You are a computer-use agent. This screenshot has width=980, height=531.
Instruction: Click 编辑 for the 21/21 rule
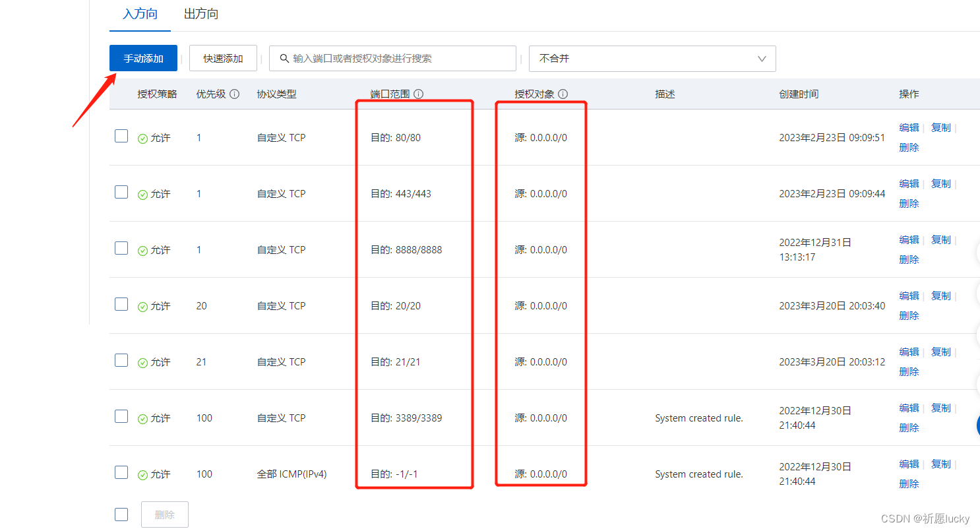pos(909,352)
